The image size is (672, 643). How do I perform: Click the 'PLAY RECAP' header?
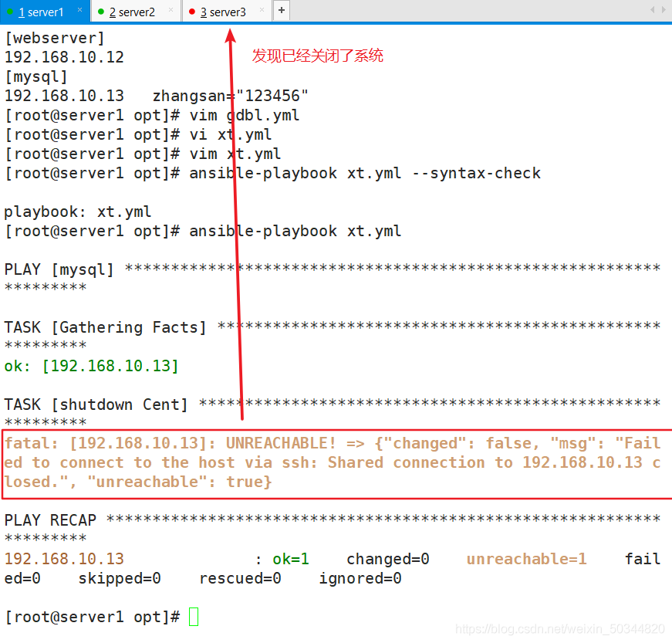click(50, 520)
